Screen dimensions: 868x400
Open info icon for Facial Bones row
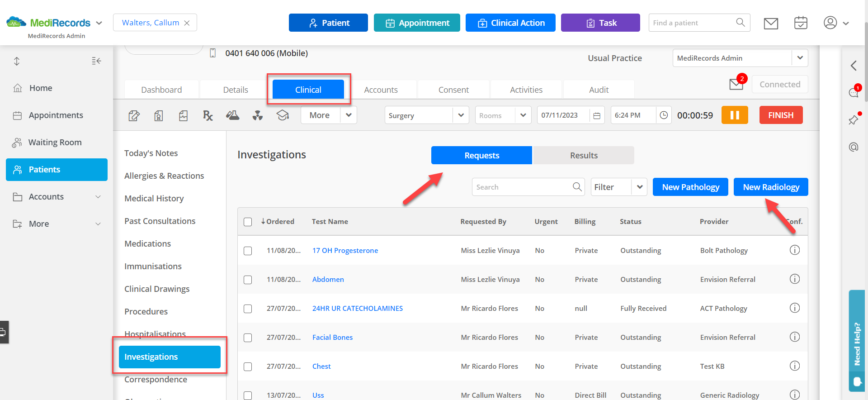[x=795, y=337]
